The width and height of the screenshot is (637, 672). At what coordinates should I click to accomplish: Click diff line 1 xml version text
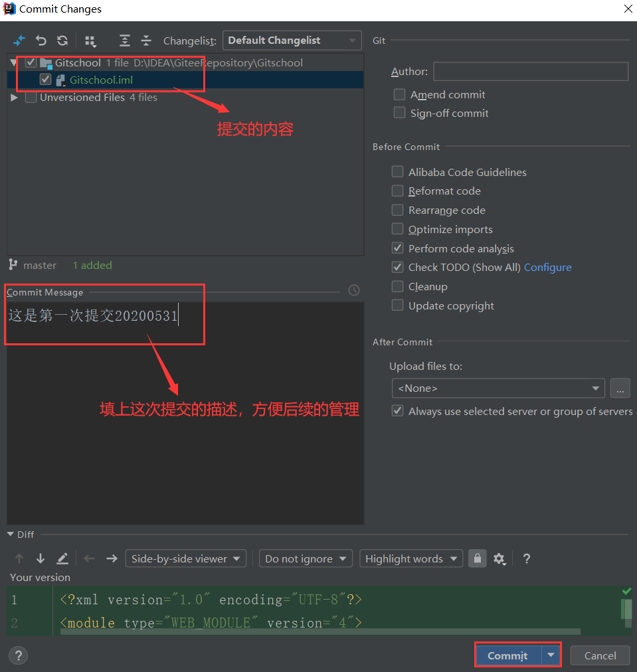(211, 599)
